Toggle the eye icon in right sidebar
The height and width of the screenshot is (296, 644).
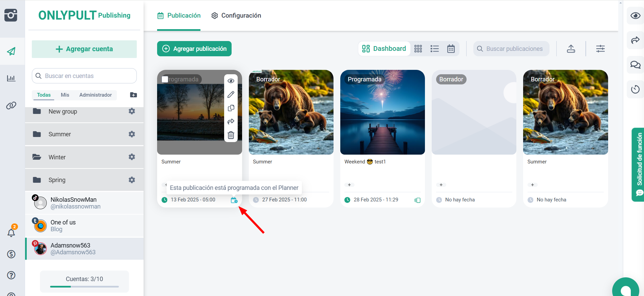tap(635, 16)
